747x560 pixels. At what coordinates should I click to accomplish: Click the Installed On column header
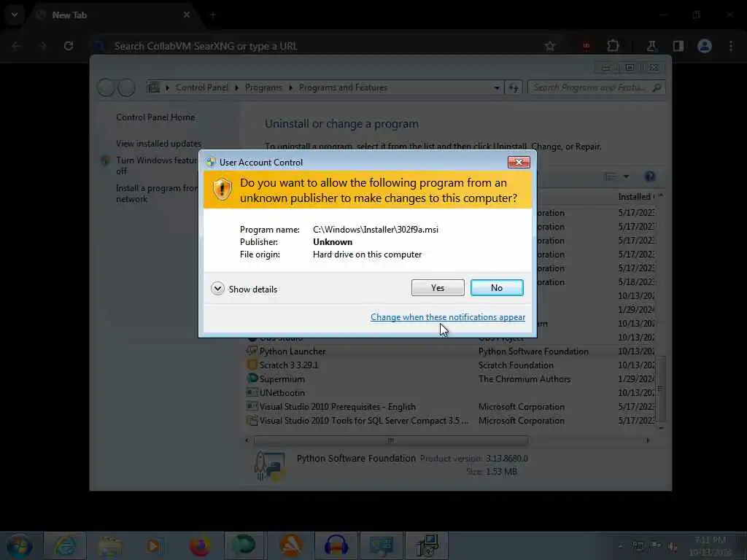click(637, 197)
